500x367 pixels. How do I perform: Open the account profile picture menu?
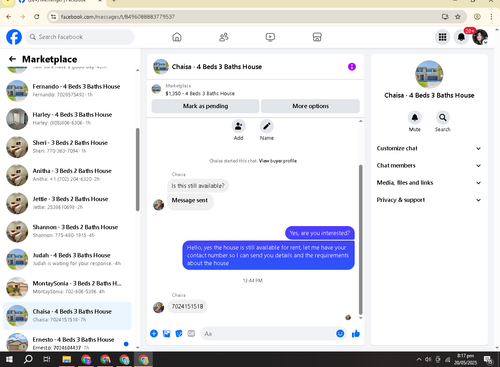(x=480, y=37)
